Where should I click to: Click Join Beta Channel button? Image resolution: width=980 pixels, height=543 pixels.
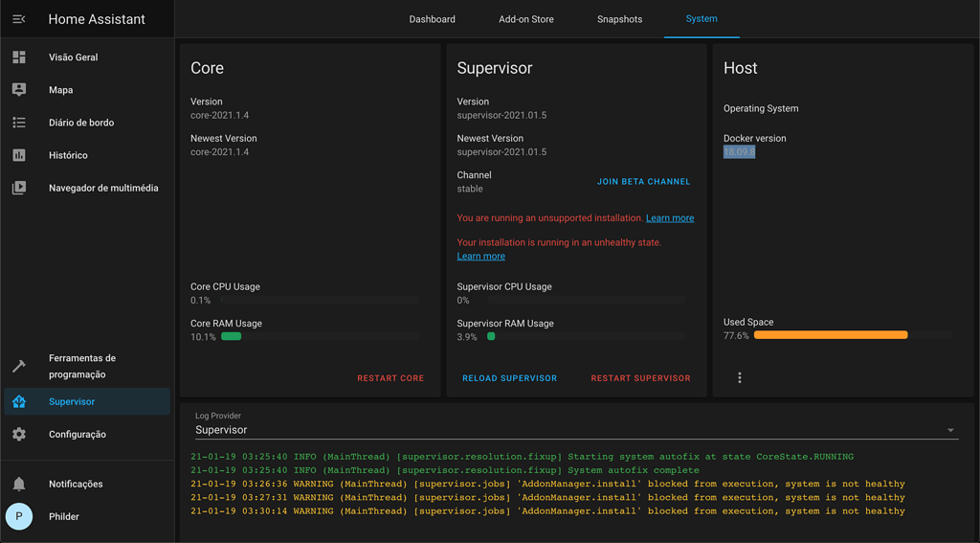tap(643, 181)
